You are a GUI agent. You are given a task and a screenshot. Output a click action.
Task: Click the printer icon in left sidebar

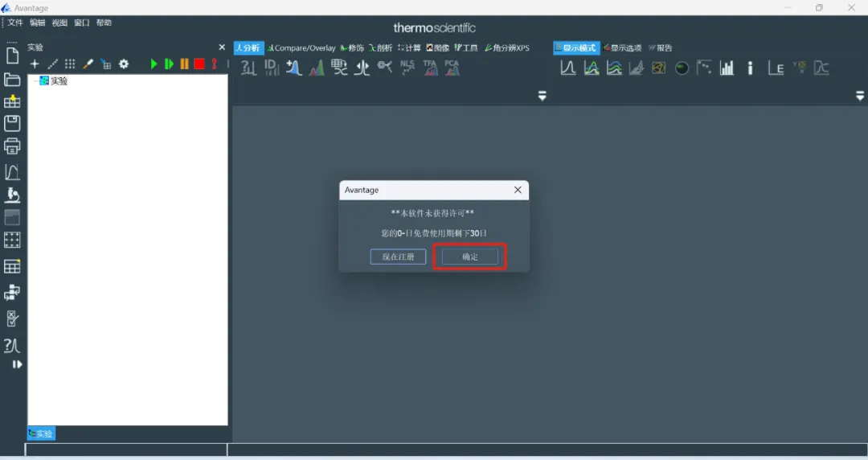click(x=12, y=146)
